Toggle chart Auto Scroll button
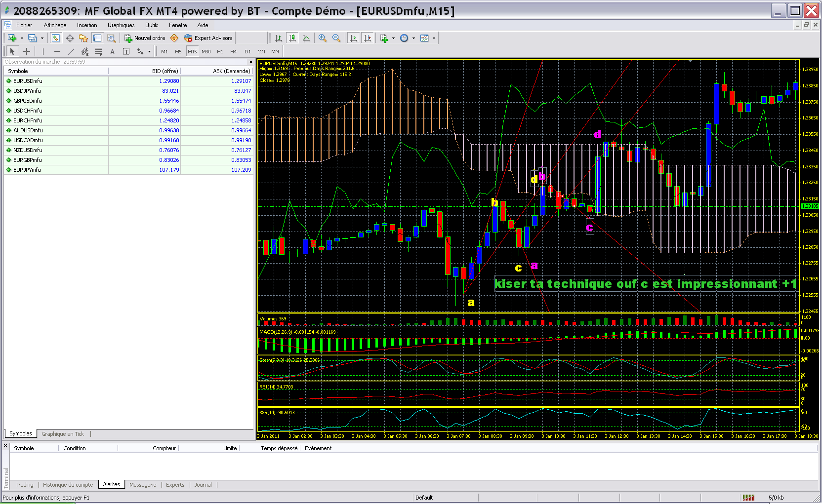The width and height of the screenshot is (822, 504). click(354, 38)
